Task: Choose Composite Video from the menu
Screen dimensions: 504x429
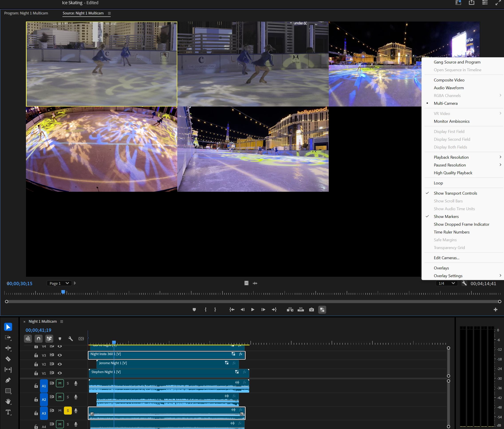Action: [x=449, y=80]
